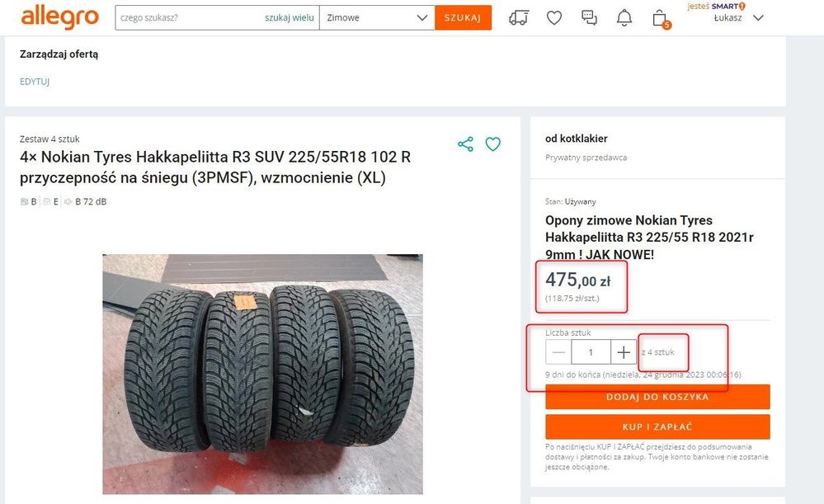
Task: Open the EDYTUJ offer link
Action: [x=35, y=82]
